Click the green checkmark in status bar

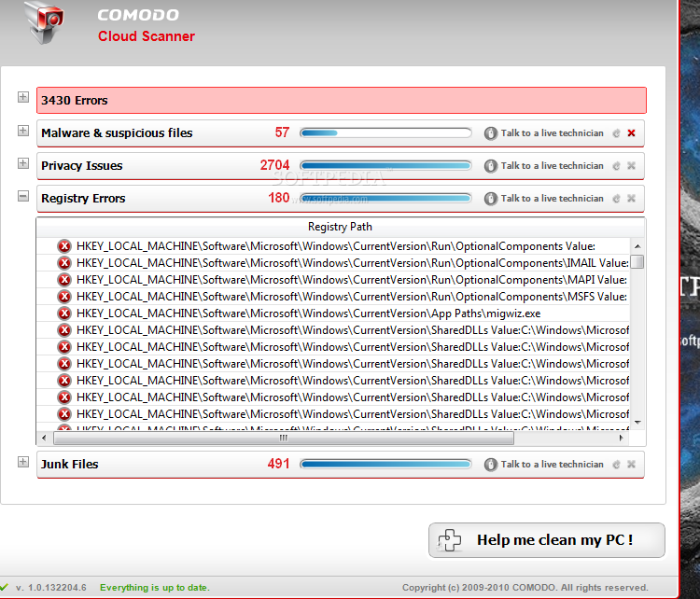4,587
